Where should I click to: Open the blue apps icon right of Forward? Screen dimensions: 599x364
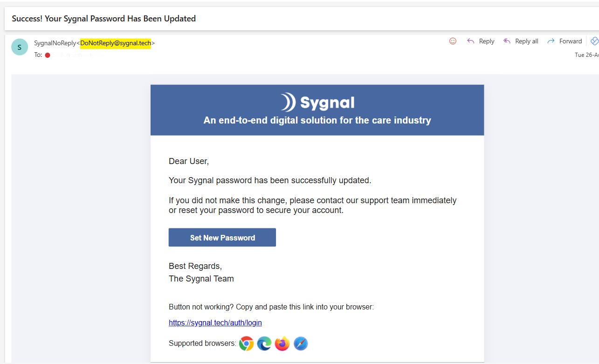[594, 41]
